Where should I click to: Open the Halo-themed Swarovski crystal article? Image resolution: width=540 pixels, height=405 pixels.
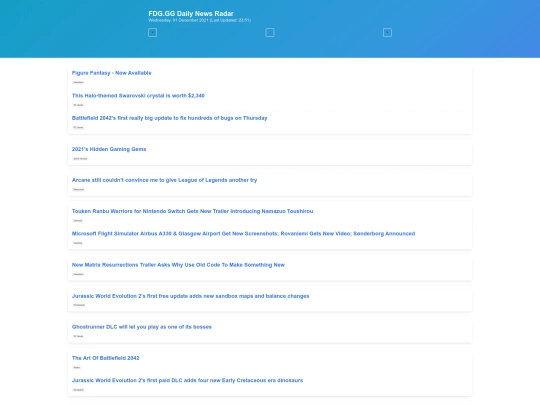point(138,95)
